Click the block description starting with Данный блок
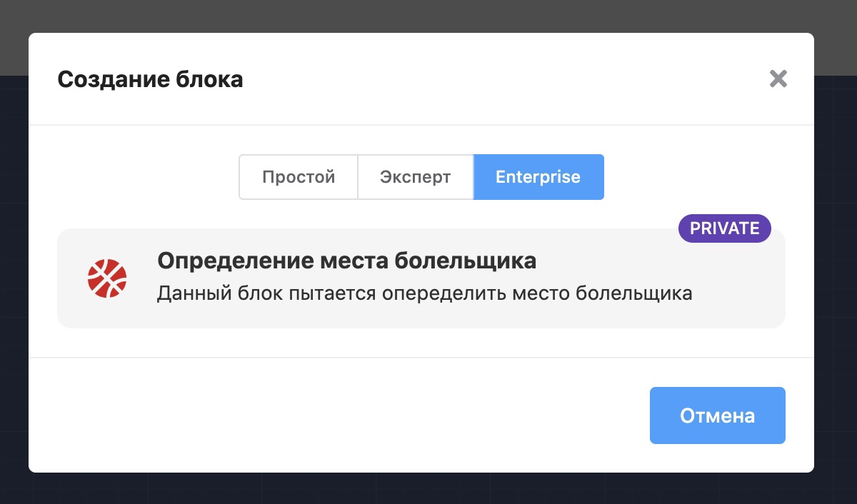Screen dimensions: 857x504 pos(424,293)
